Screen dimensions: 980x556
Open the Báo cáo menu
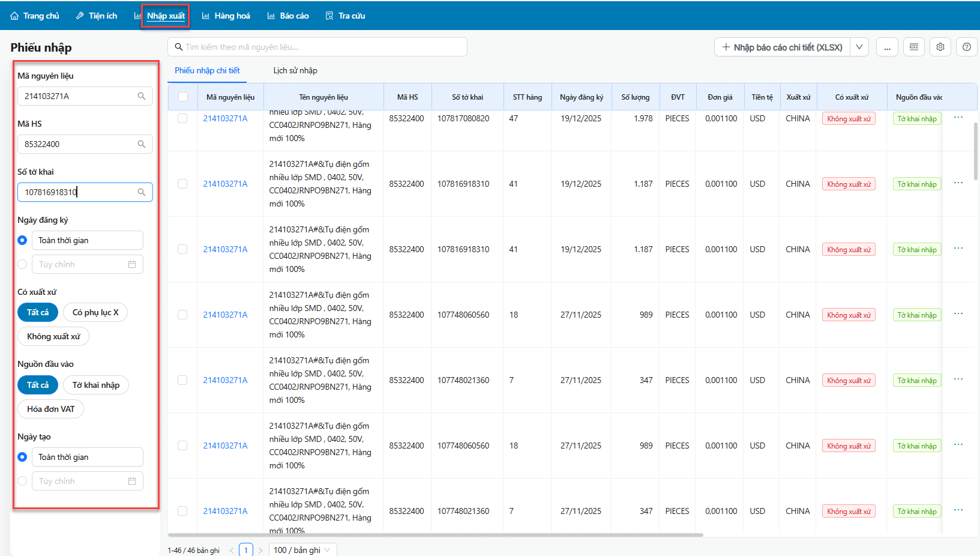click(x=288, y=16)
